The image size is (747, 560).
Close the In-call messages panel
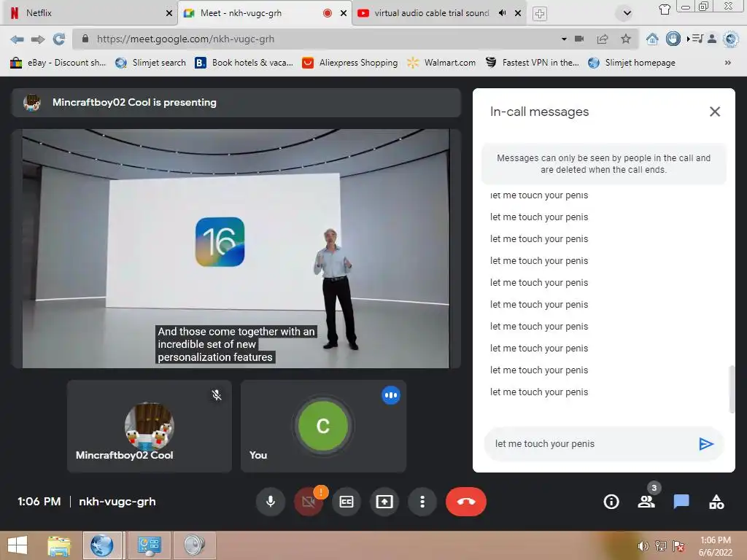click(715, 112)
